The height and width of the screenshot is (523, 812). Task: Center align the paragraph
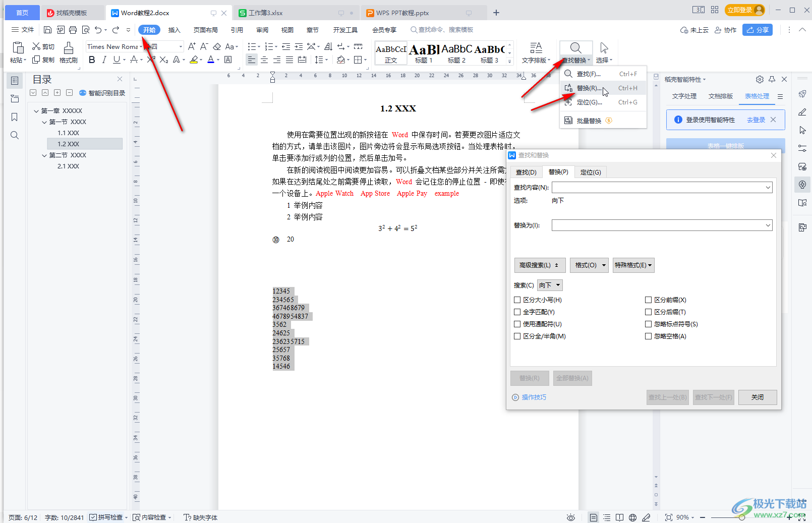click(x=264, y=60)
